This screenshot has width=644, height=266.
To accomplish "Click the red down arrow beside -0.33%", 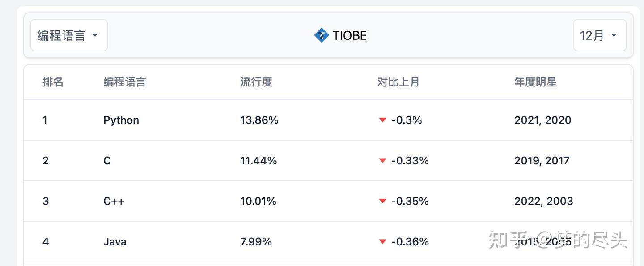I will [x=382, y=161].
